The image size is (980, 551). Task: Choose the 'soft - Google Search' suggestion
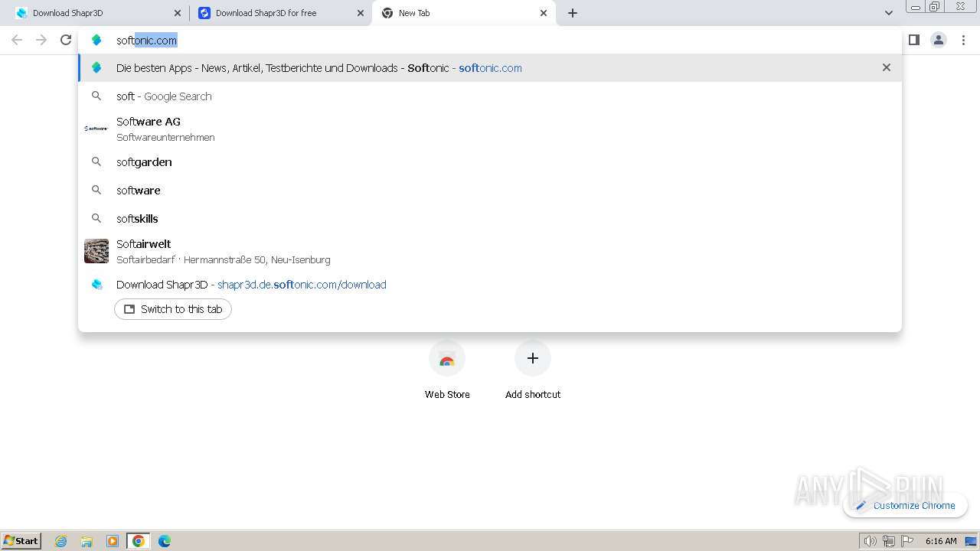tap(490, 96)
